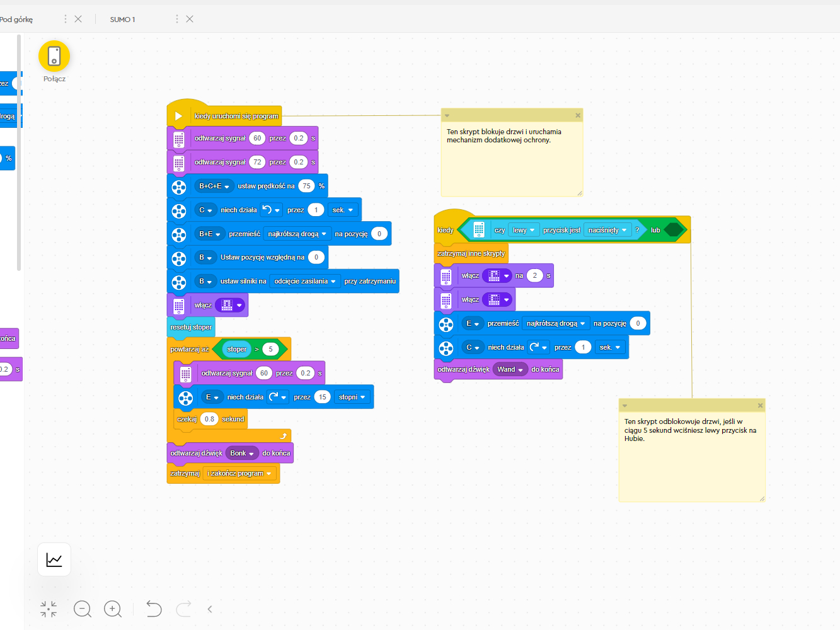Open the 'naciśnięty' state dropdown
The height and width of the screenshot is (630, 840).
click(607, 230)
